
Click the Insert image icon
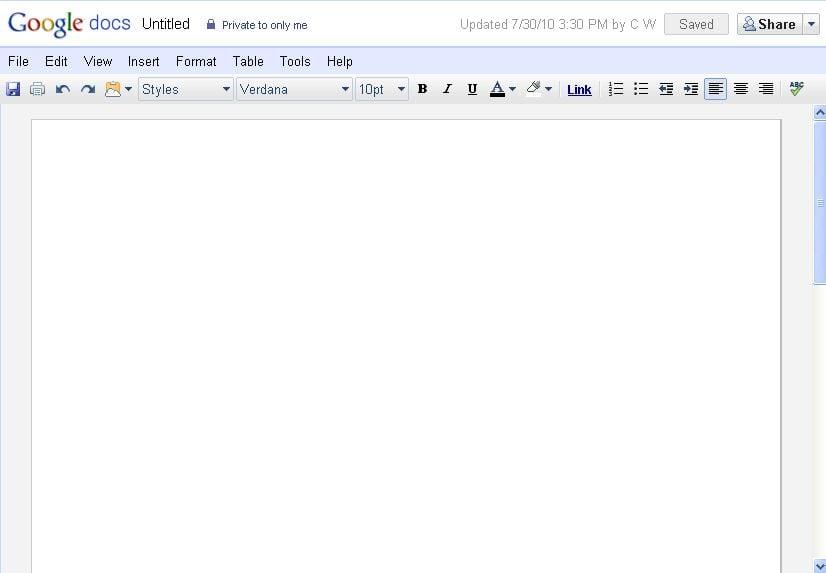(x=113, y=89)
